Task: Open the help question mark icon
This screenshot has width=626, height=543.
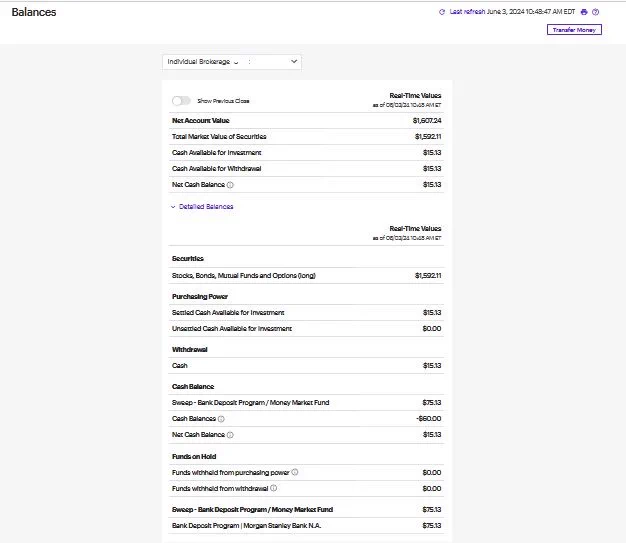Action: 595,12
